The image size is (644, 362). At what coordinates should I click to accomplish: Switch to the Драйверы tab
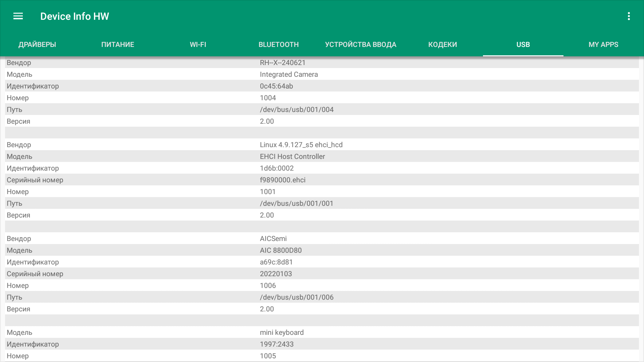coord(37,45)
